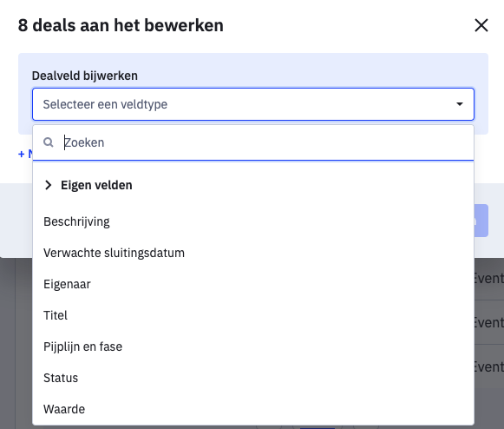Click the Dealveld bijwerken label
Viewport: 504px width, 429px height.
point(85,76)
